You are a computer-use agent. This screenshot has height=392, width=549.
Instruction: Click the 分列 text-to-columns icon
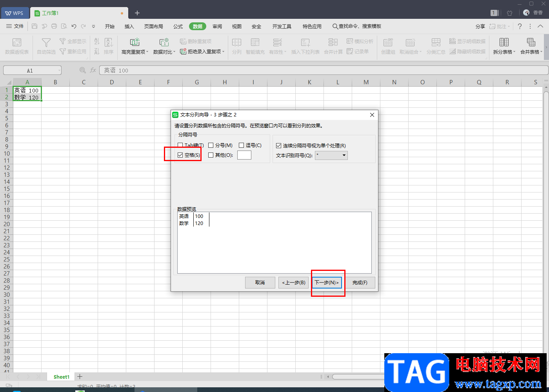(236, 42)
